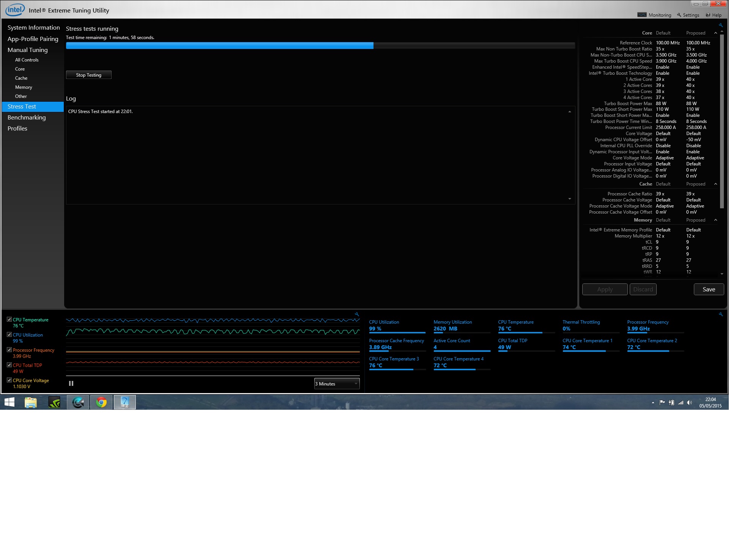Image resolution: width=747 pixels, height=560 pixels.
Task: Click wrench icon above monitor tiles panel
Action: click(x=720, y=314)
